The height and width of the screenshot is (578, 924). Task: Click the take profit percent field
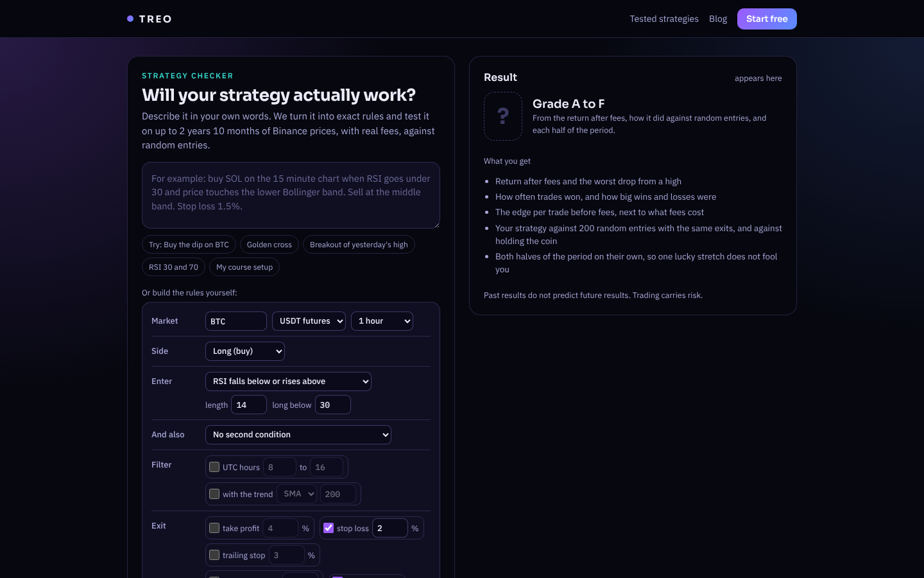coord(280,528)
